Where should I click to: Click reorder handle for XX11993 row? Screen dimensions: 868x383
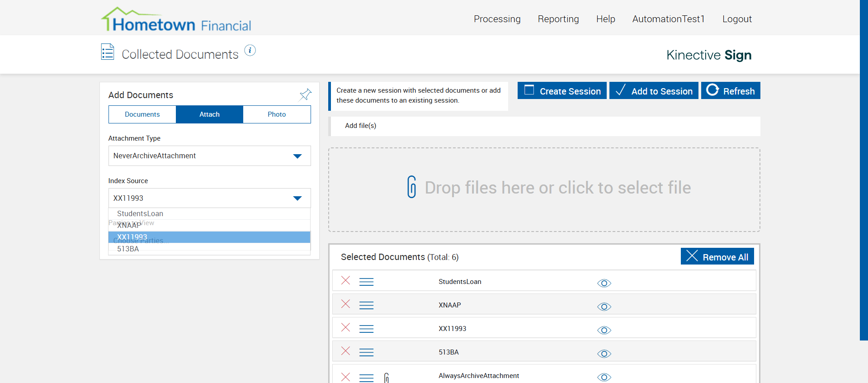366,329
